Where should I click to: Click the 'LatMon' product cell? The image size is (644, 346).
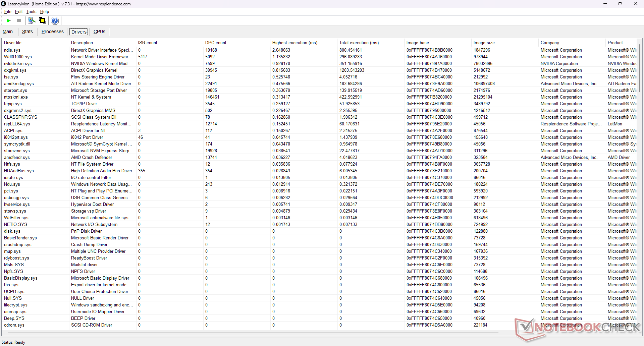615,124
